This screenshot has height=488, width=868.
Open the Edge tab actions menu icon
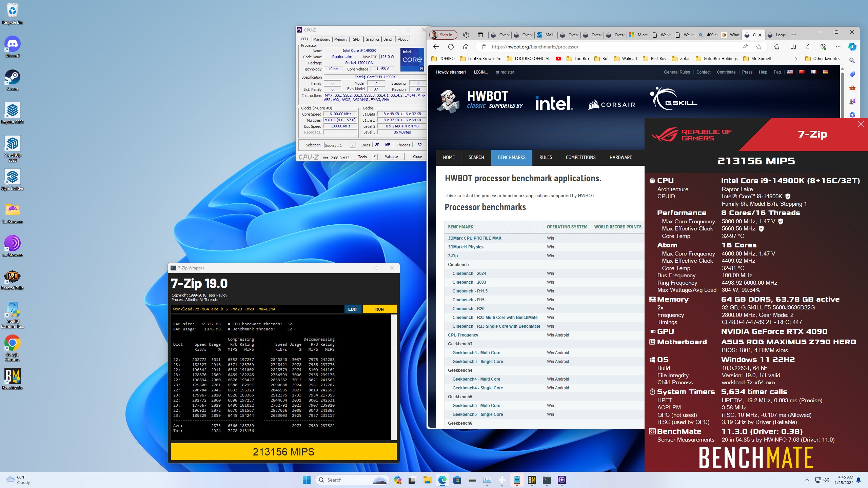click(x=480, y=35)
